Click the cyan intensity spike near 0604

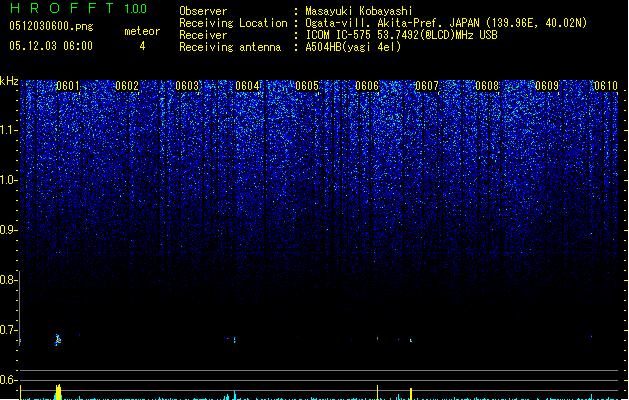point(235,396)
